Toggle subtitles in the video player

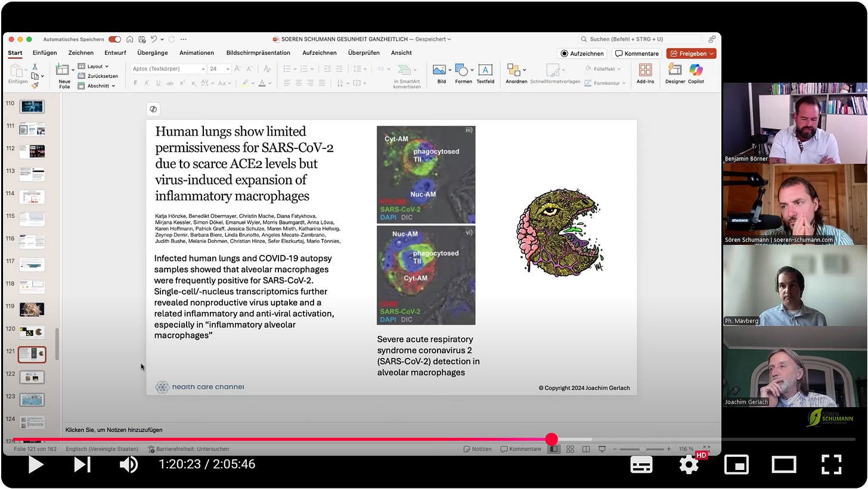point(641,465)
